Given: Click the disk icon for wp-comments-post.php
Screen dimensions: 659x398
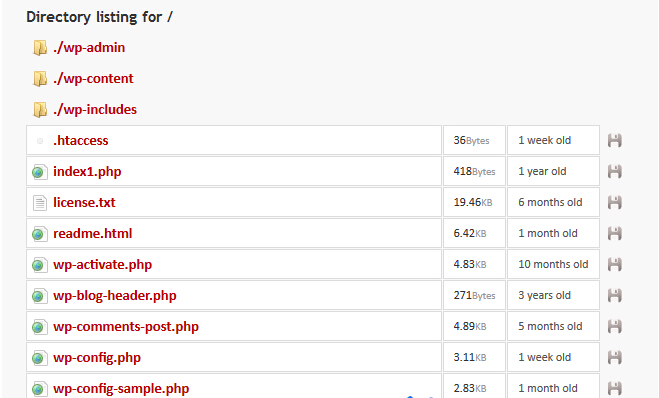Looking at the screenshot, I should 614,327.
